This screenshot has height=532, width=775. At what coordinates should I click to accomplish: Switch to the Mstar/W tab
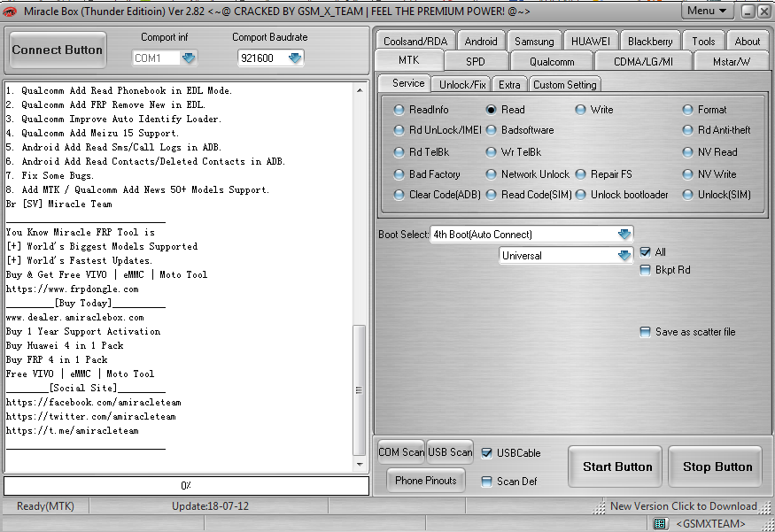(732, 62)
